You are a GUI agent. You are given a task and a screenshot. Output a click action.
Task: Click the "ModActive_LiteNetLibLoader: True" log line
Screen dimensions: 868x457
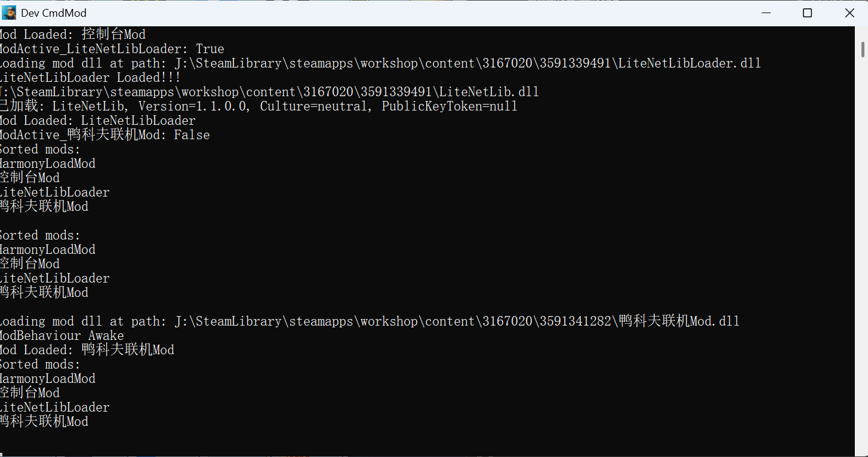111,49
